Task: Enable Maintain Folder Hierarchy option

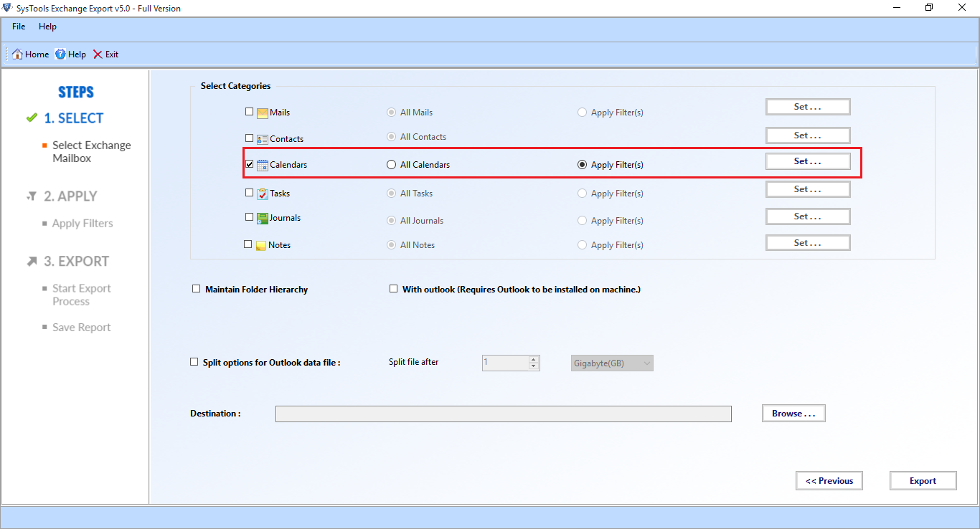Action: pos(196,289)
